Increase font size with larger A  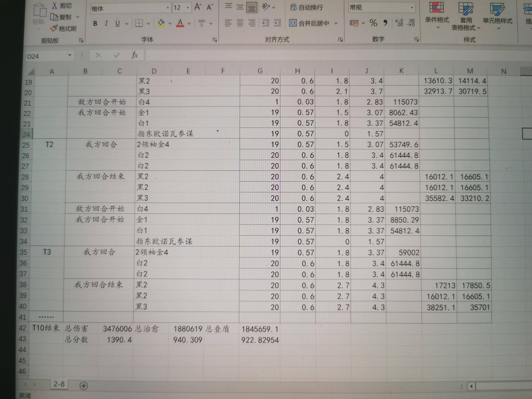tap(198, 7)
